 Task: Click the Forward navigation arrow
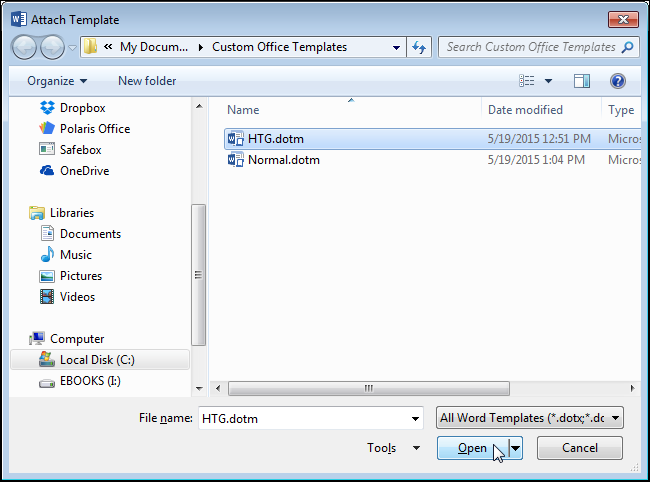coord(52,48)
